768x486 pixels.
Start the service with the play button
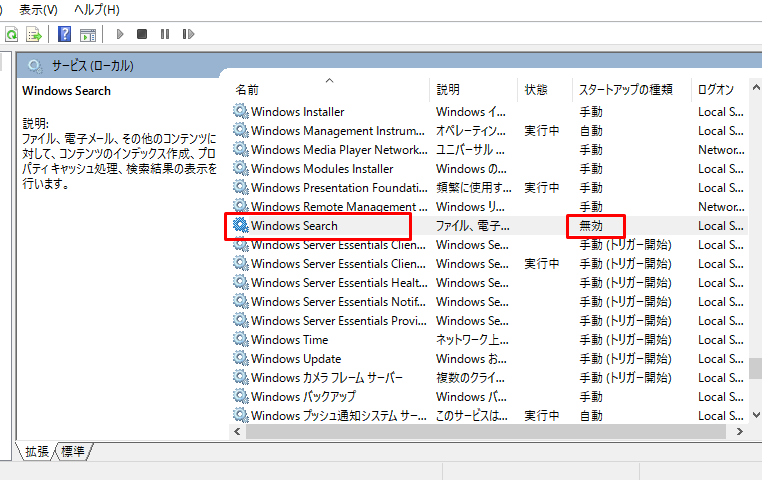click(x=120, y=34)
